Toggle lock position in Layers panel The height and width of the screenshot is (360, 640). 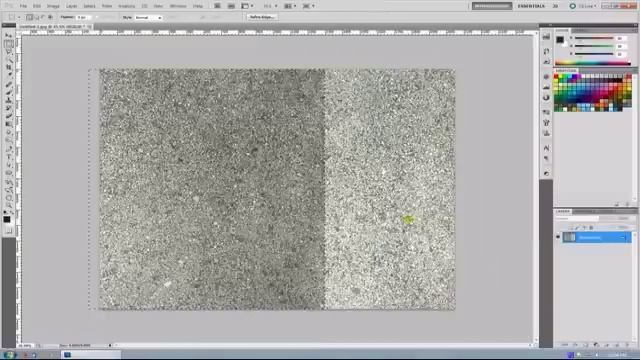pyautogui.click(x=584, y=228)
